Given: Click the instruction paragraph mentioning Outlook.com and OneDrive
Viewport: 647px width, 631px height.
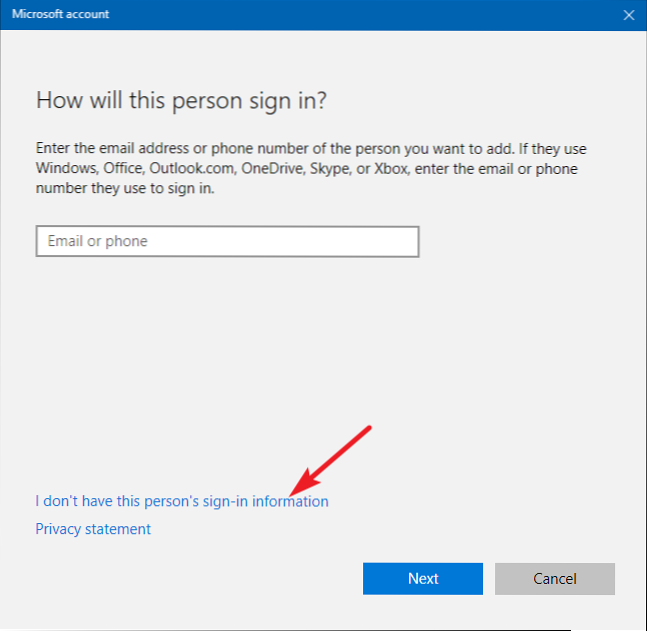Looking at the screenshot, I should pos(311,168).
